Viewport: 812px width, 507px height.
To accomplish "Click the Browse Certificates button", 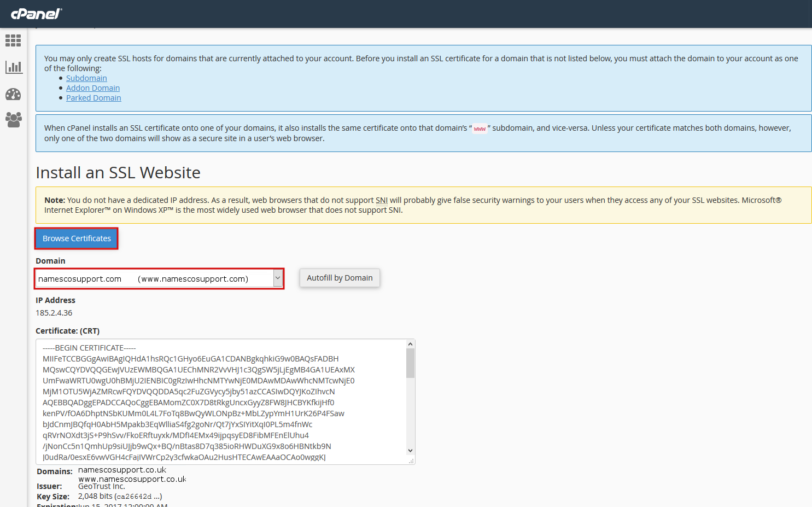I will click(77, 238).
